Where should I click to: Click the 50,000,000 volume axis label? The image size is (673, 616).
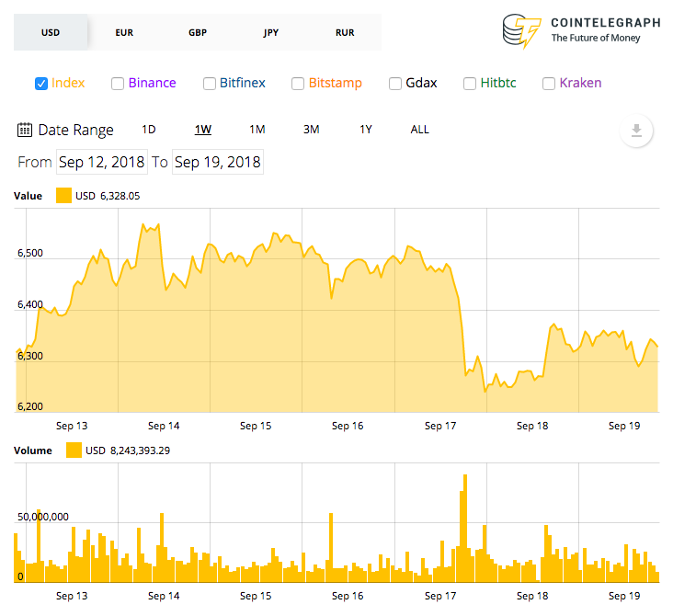43,517
